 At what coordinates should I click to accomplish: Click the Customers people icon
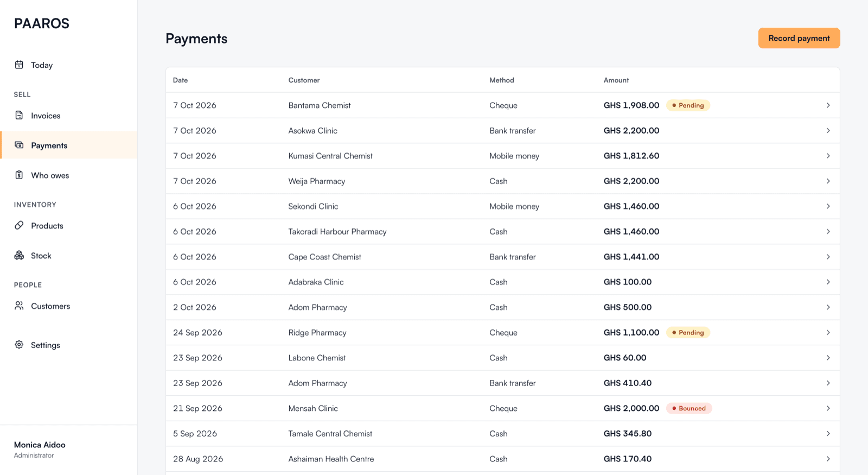(x=19, y=306)
